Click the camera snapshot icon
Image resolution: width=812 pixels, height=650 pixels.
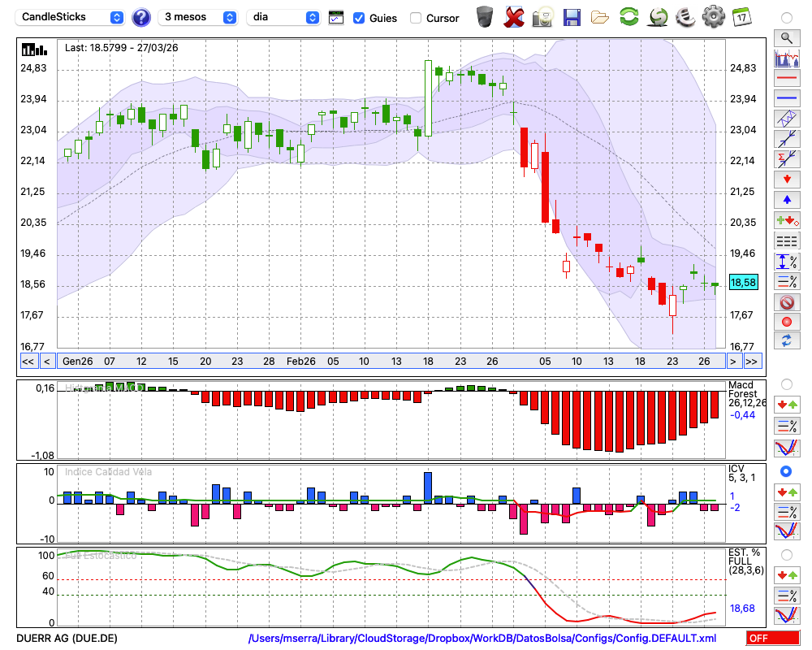[542, 17]
